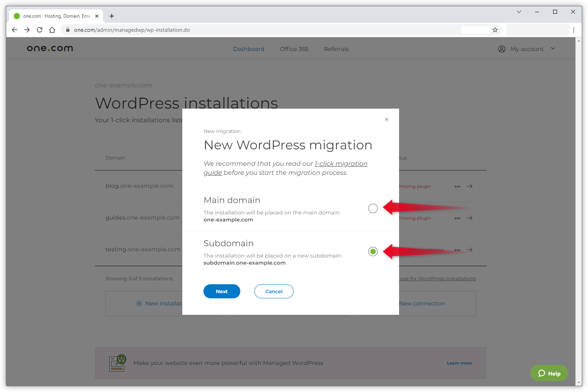
Task: Open the Help chat widget
Action: click(549, 373)
